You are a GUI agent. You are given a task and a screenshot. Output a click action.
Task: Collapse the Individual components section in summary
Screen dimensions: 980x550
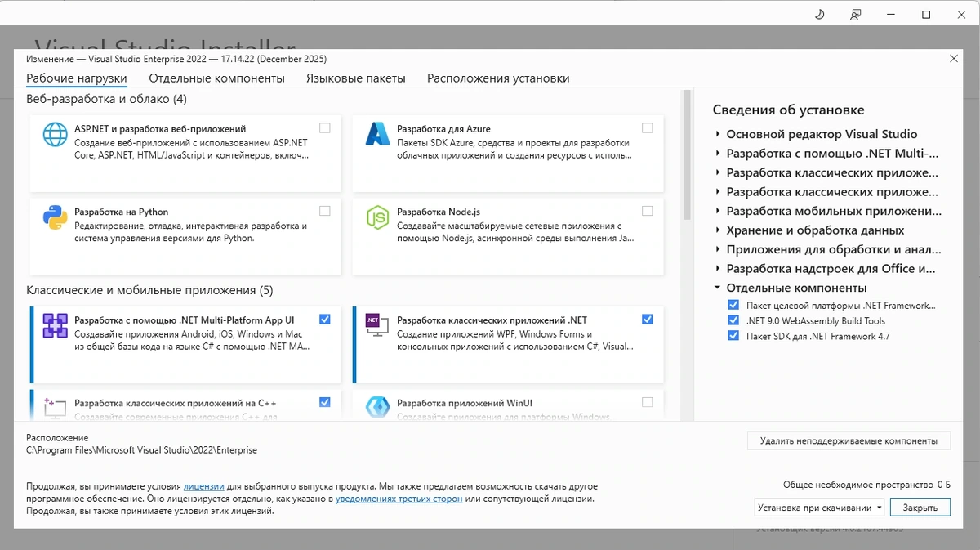(717, 288)
